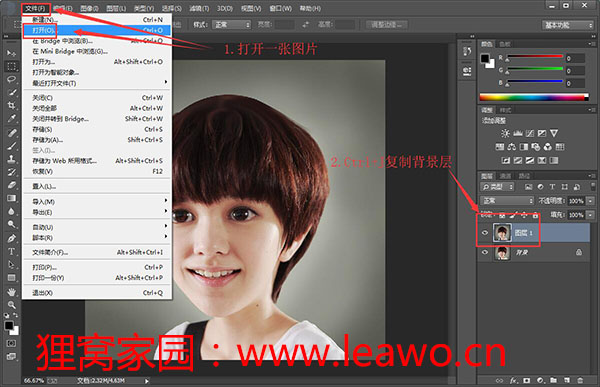
Task: Add a Levels histogram adjustment
Action: pos(518,133)
